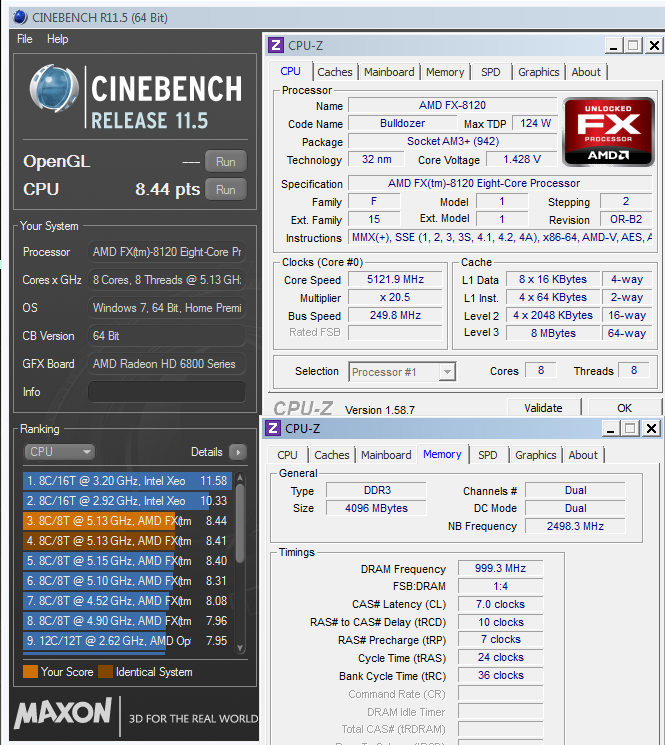Click the CPU-Z icon in lower window title

(x=273, y=429)
